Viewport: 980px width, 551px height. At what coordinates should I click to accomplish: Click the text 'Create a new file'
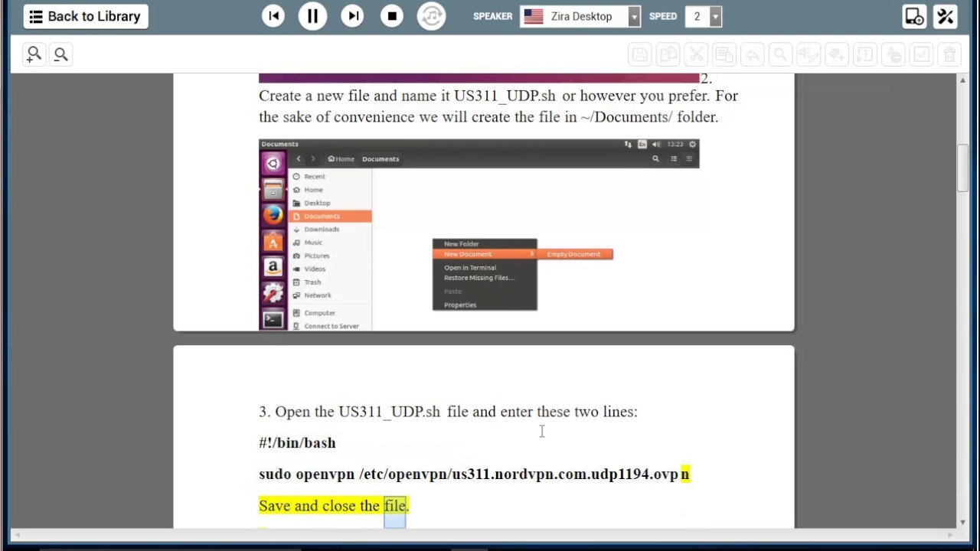click(x=314, y=96)
